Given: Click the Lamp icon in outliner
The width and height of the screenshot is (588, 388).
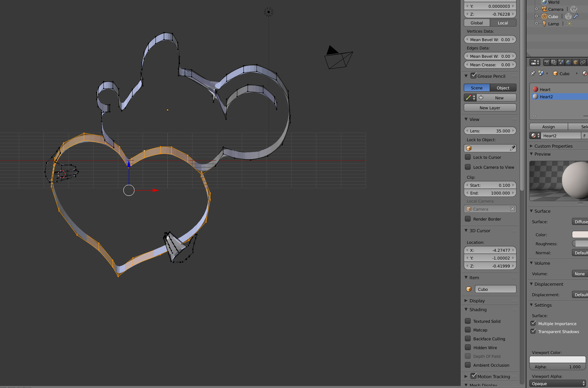Looking at the screenshot, I should pyautogui.click(x=544, y=23).
